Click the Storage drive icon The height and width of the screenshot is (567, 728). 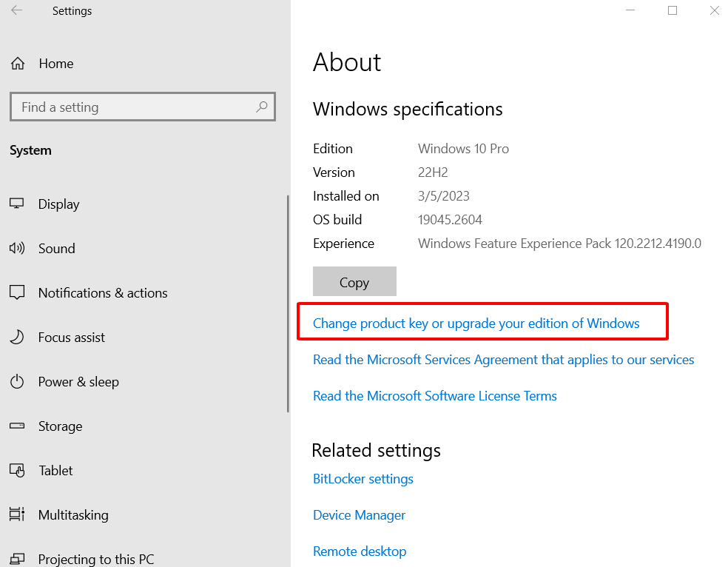point(17,426)
